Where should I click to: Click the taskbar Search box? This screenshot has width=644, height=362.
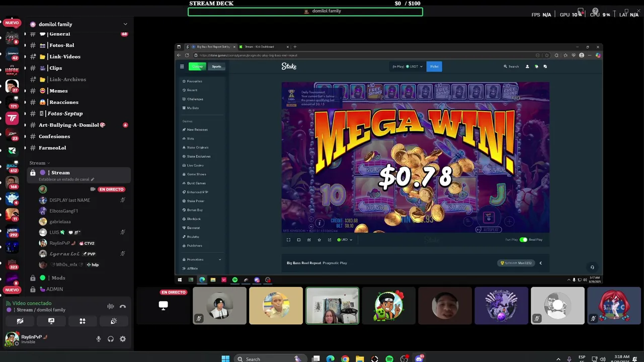pos(271,359)
